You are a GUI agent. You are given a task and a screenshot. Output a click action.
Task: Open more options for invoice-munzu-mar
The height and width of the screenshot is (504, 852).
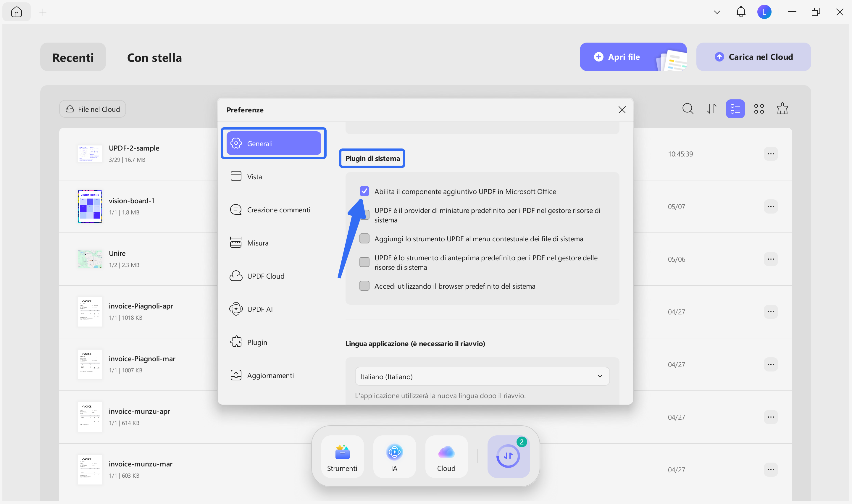click(x=771, y=470)
